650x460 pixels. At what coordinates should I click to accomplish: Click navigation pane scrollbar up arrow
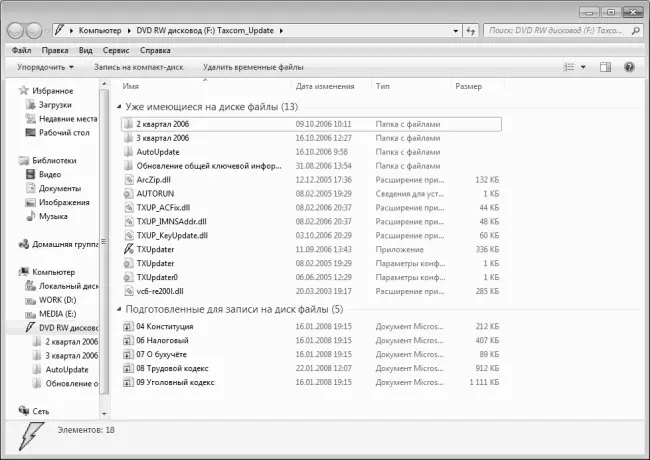pos(104,84)
